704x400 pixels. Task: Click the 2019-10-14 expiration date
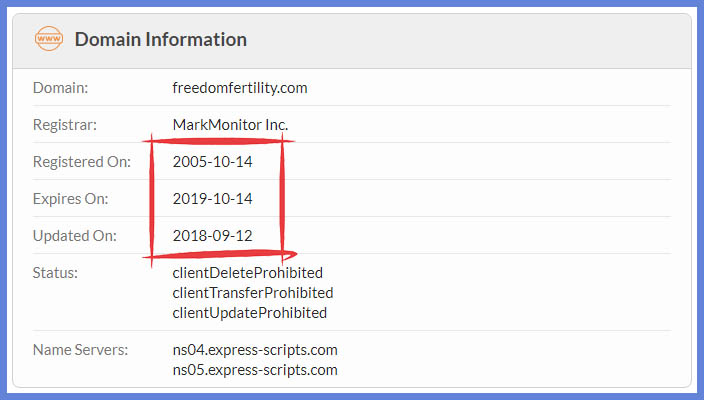coord(212,198)
